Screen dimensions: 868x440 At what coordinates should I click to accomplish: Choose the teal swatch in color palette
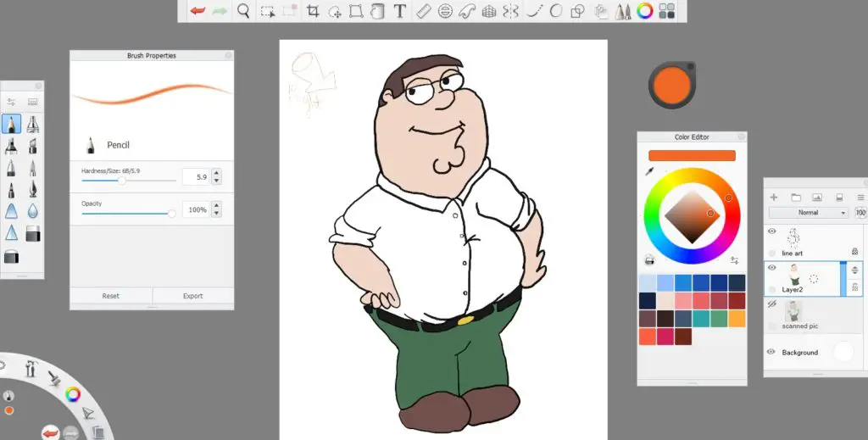coord(701,319)
